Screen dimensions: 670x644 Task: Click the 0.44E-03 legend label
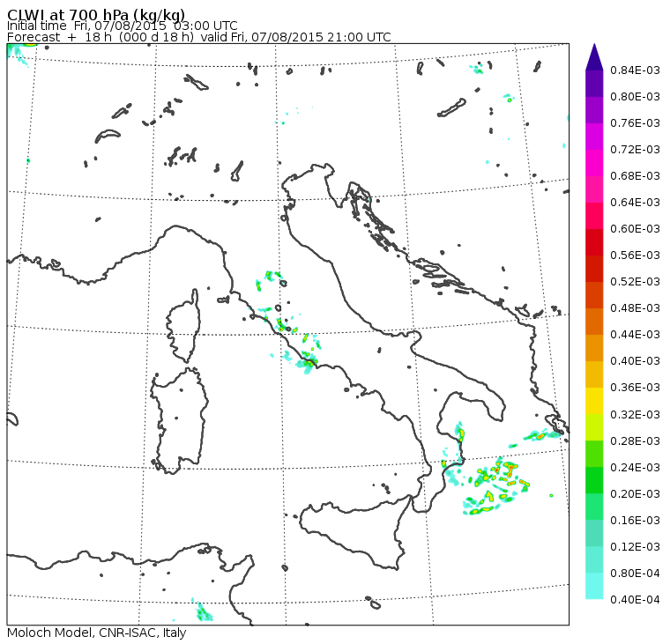[635, 335]
